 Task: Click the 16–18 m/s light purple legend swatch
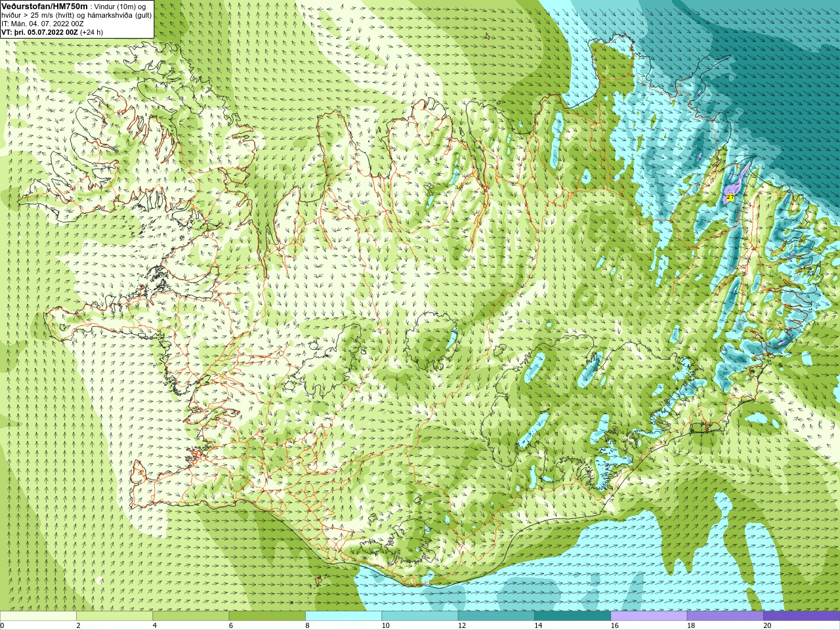[x=648, y=616]
